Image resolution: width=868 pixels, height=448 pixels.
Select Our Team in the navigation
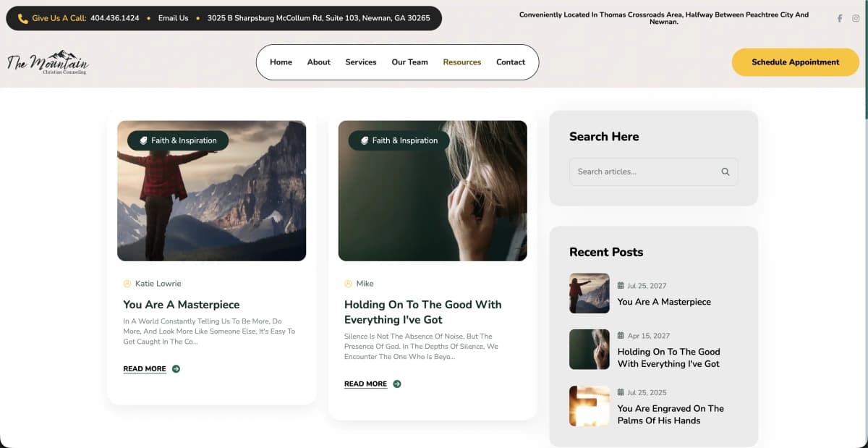coord(409,62)
